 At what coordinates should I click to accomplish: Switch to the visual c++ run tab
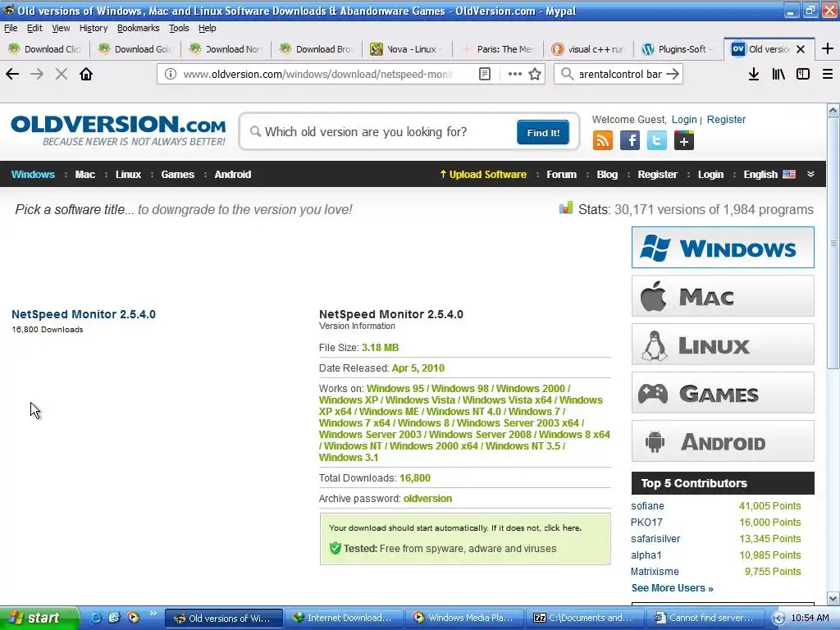click(x=588, y=49)
